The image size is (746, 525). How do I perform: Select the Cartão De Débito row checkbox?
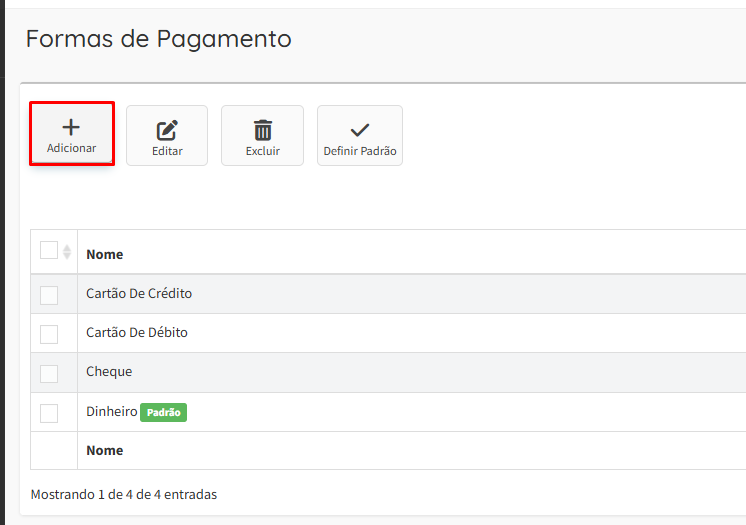pyautogui.click(x=49, y=334)
